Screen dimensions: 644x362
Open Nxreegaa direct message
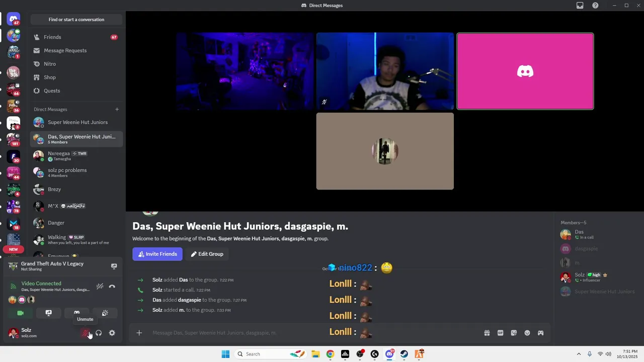click(x=76, y=155)
